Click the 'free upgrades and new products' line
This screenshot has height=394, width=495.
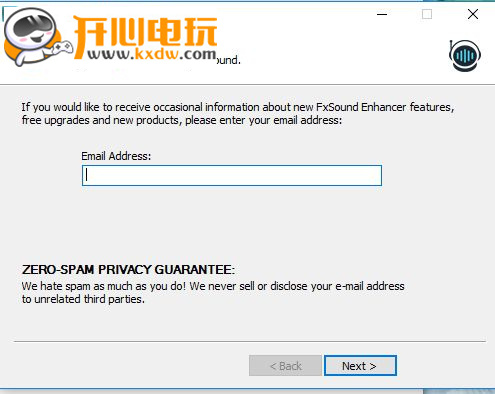(182, 120)
